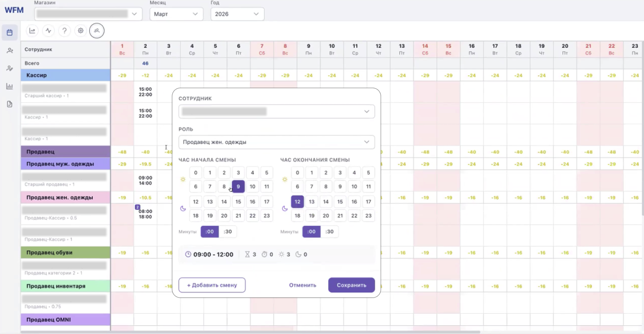Open help via question mark icon

tap(64, 31)
